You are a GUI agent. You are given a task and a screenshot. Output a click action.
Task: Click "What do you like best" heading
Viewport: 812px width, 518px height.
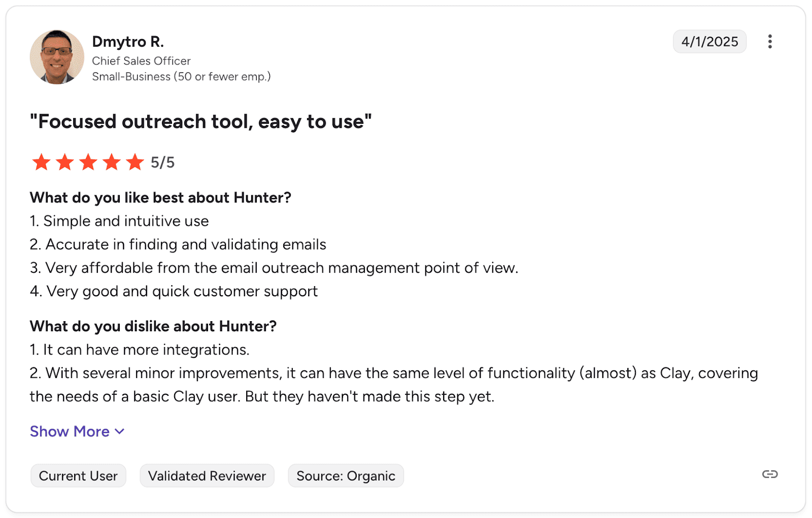160,197
